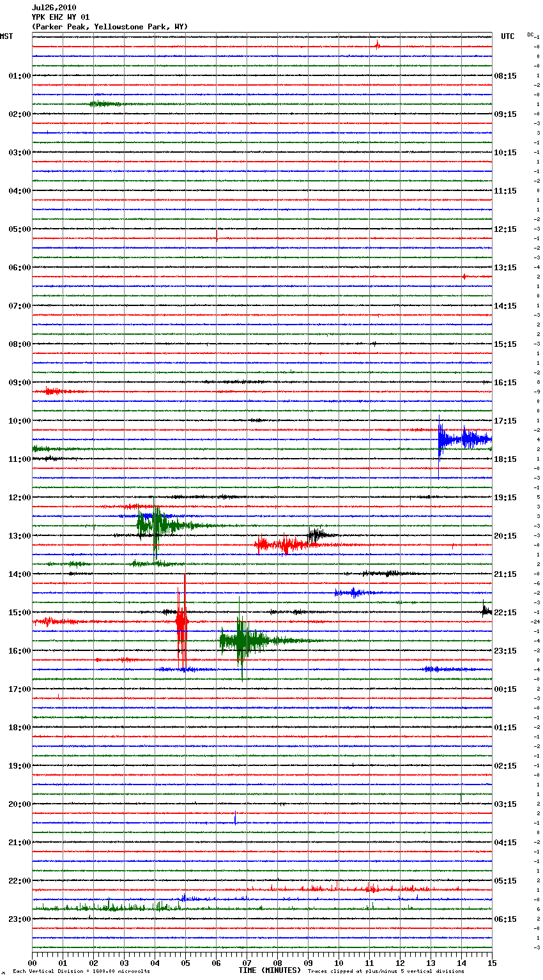Click the tall red clipped spike near minute 05
Image resolution: width=543 pixels, height=980 pixels.
182,620
